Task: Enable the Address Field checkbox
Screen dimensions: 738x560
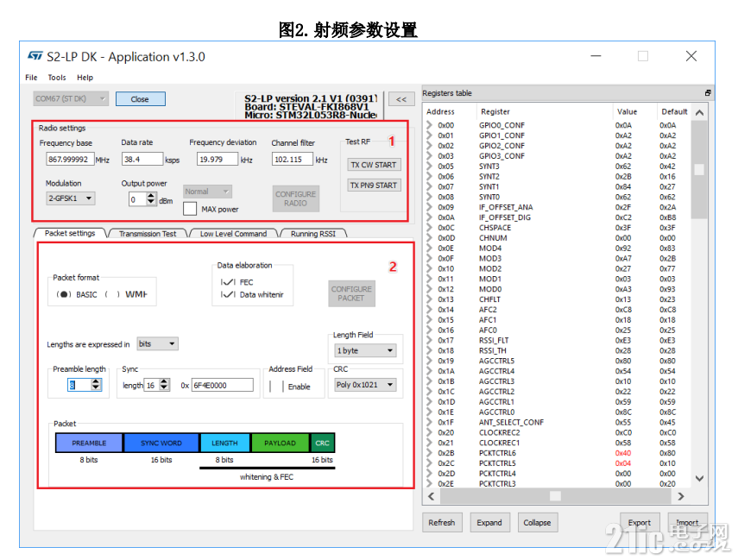Action: pyautogui.click(x=277, y=387)
